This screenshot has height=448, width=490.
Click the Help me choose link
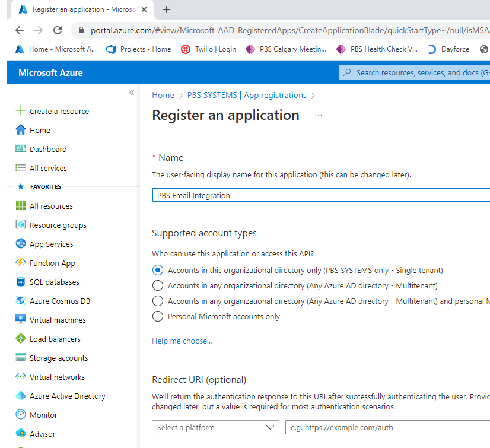pos(182,341)
